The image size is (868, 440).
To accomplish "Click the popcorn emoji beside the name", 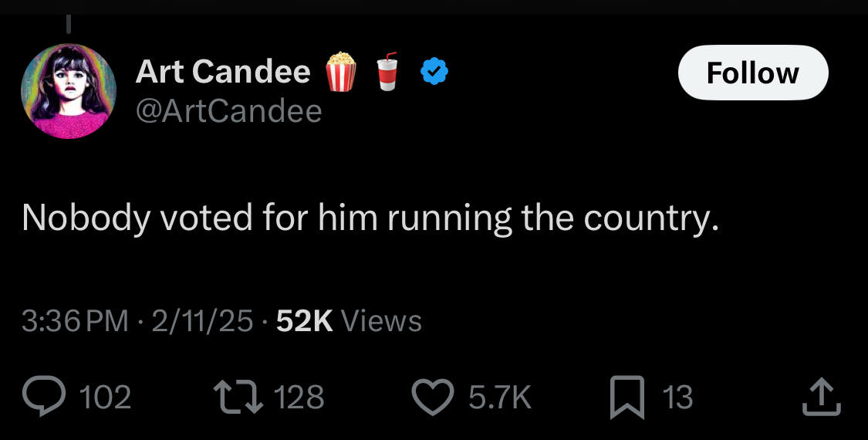I will (341, 71).
